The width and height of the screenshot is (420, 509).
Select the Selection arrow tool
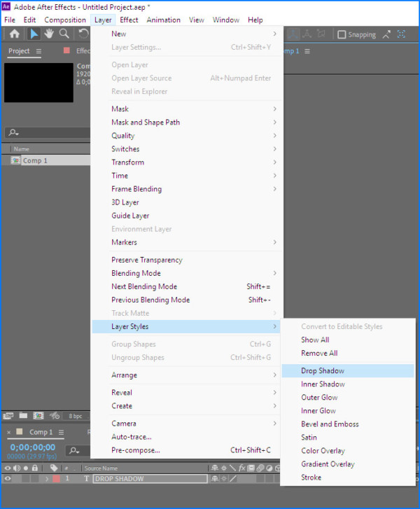pyautogui.click(x=34, y=34)
